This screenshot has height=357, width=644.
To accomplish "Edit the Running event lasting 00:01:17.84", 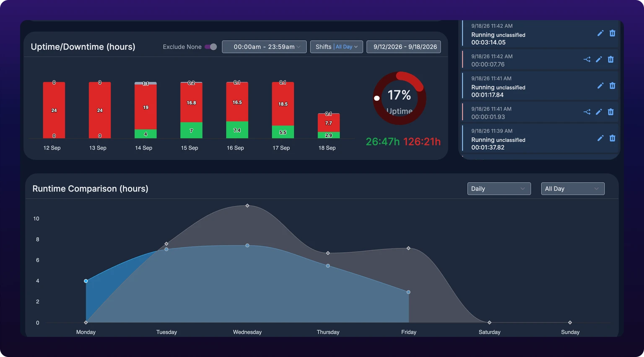I will pos(600,85).
